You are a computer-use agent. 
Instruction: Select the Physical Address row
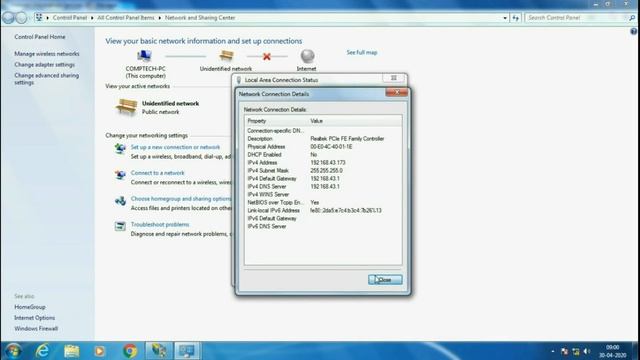tap(323, 147)
